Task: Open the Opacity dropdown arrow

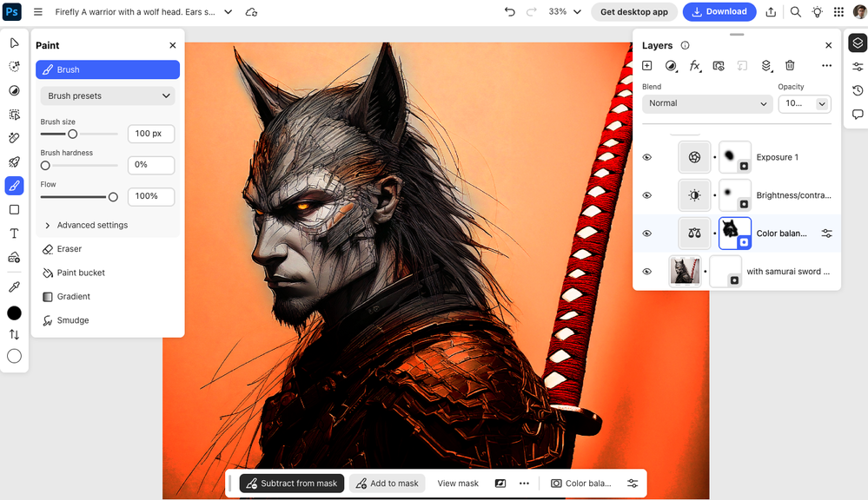Action: (821, 103)
